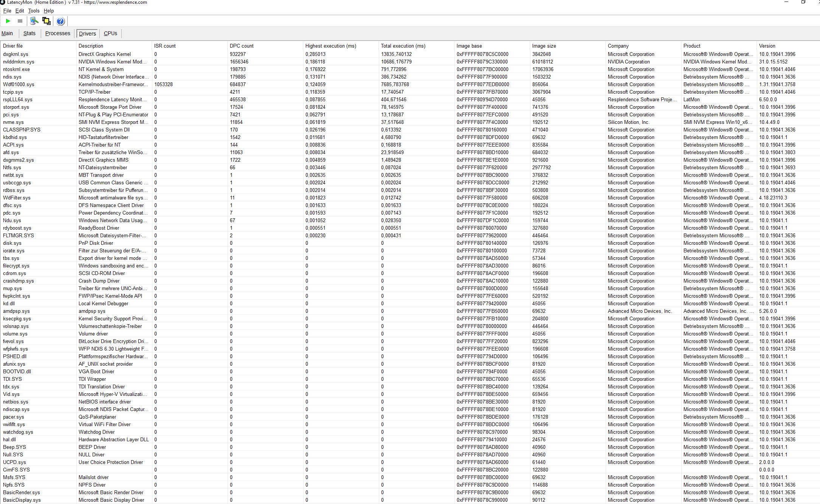Open the Main tab
The height and width of the screenshot is (504, 820).
(x=7, y=33)
